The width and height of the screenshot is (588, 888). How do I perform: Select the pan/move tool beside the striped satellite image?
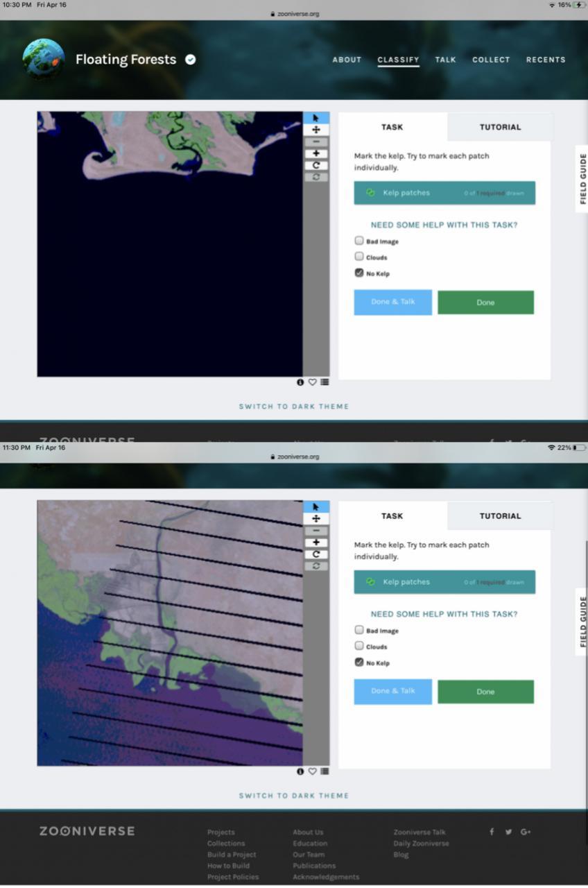pos(316,519)
